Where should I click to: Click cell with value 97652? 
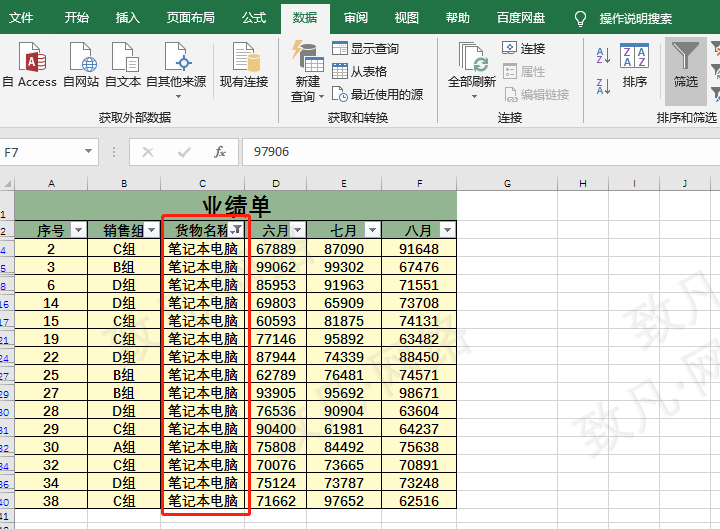coord(344,501)
